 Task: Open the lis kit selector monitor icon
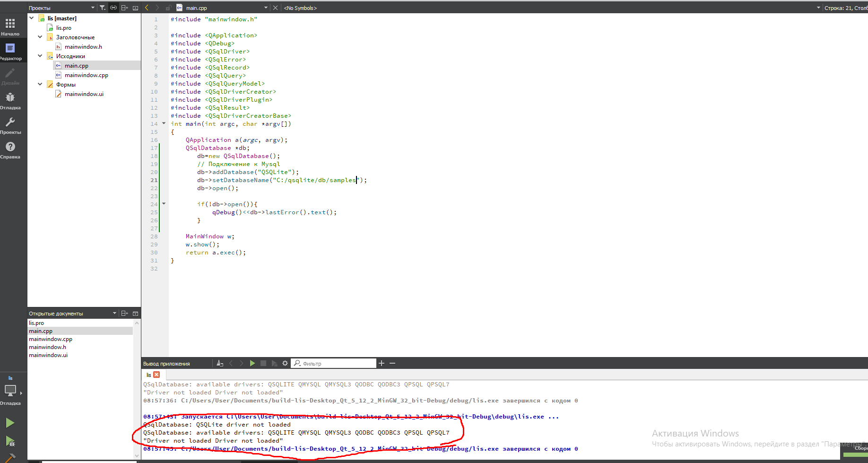pos(10,391)
